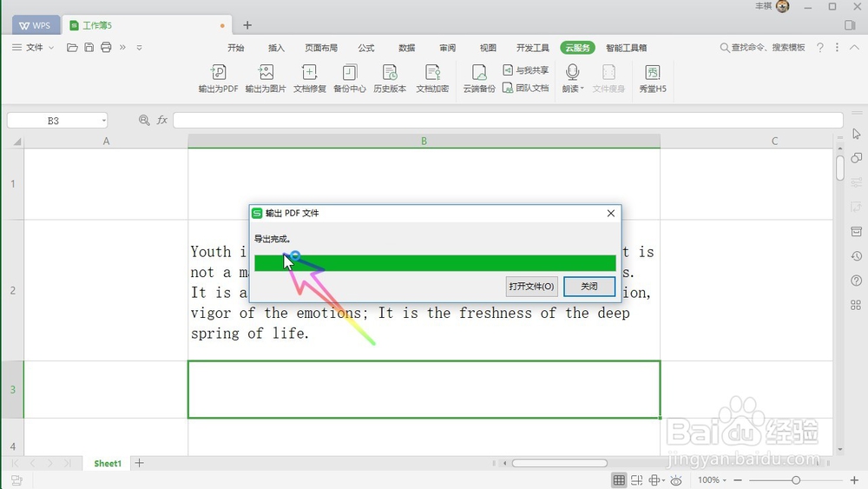The image size is (868, 489).
Task: Open Cloud Backup
Action: [479, 78]
